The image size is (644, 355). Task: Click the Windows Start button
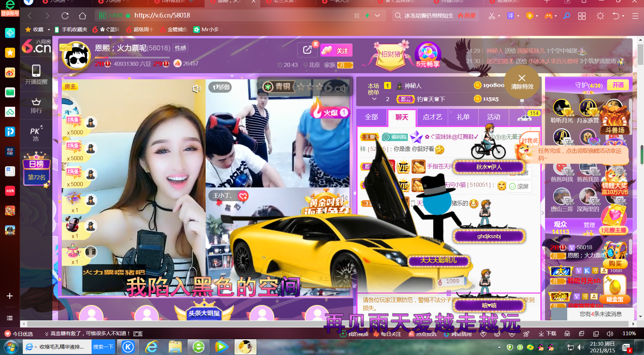pyautogui.click(x=11, y=347)
